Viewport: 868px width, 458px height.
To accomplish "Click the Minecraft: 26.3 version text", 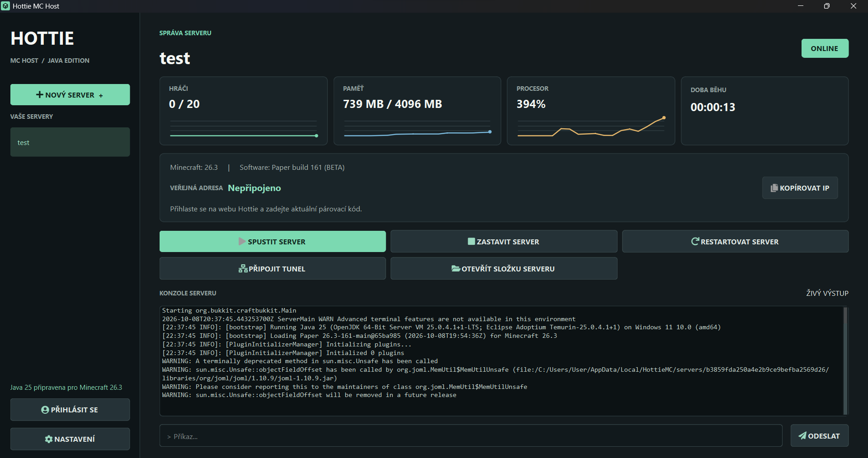I will (194, 168).
